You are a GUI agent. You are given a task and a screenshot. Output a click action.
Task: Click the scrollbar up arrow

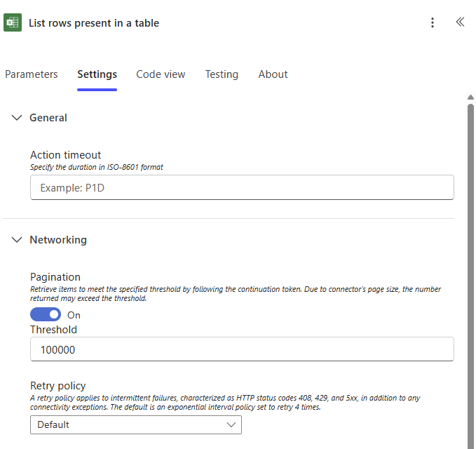click(x=470, y=98)
